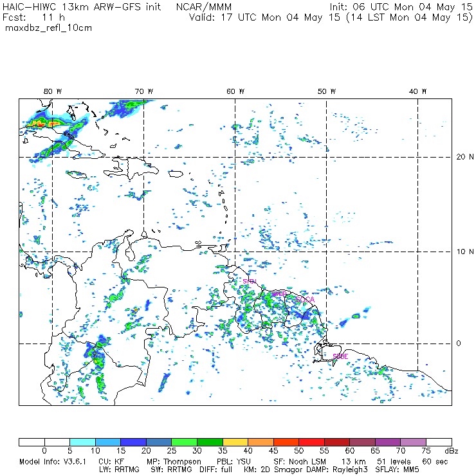The height and width of the screenshot is (476, 476).
Task: Select the bright red 50–55 dBz swatch
Action: coord(312,442)
